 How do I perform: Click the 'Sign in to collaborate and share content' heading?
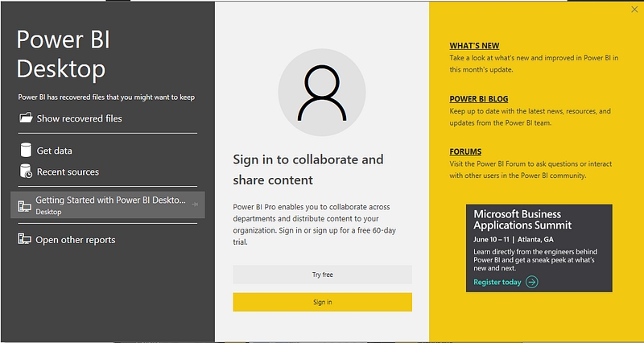[x=308, y=169]
